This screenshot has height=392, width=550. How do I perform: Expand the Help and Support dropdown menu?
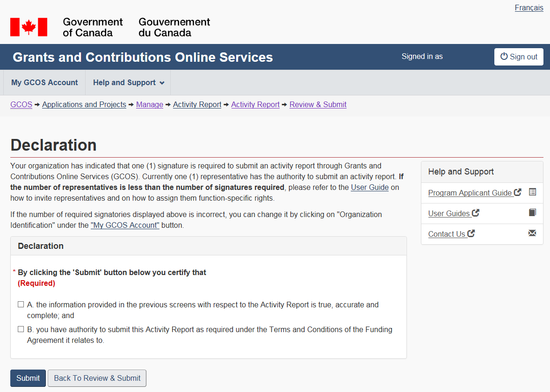click(128, 83)
